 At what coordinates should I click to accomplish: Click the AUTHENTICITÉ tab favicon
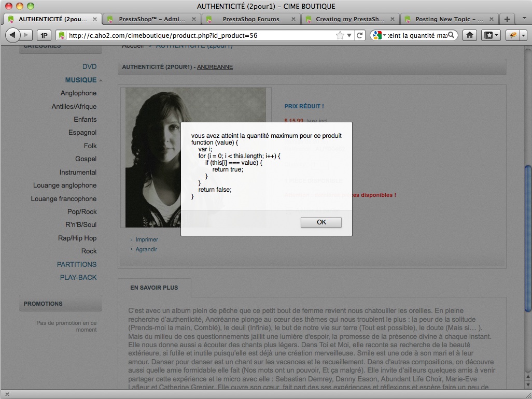click(11, 19)
